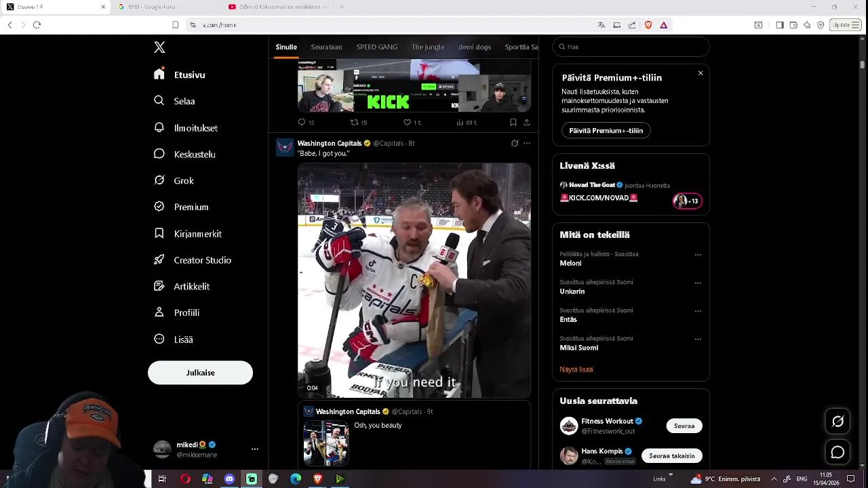
Task: Open Grok icon on Washington Capitals post
Action: pyautogui.click(x=515, y=143)
